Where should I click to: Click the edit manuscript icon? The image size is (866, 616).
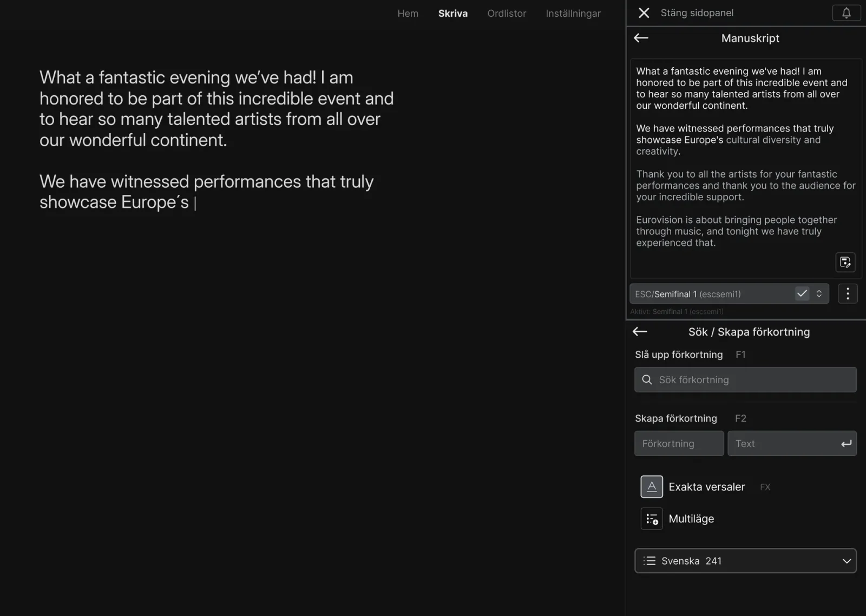coord(845,263)
